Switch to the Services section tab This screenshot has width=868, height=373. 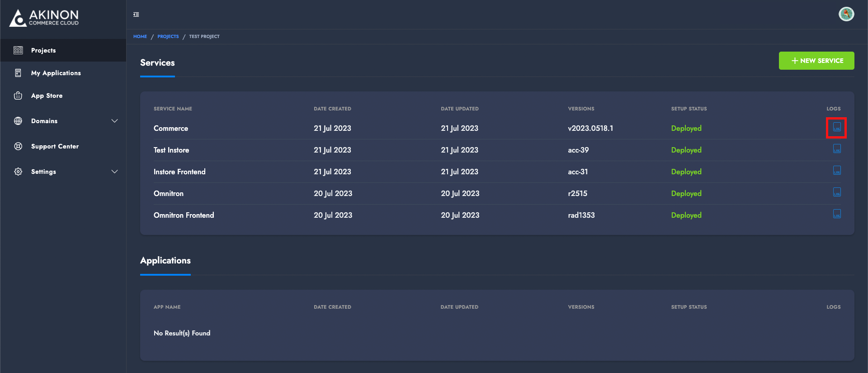click(x=157, y=63)
